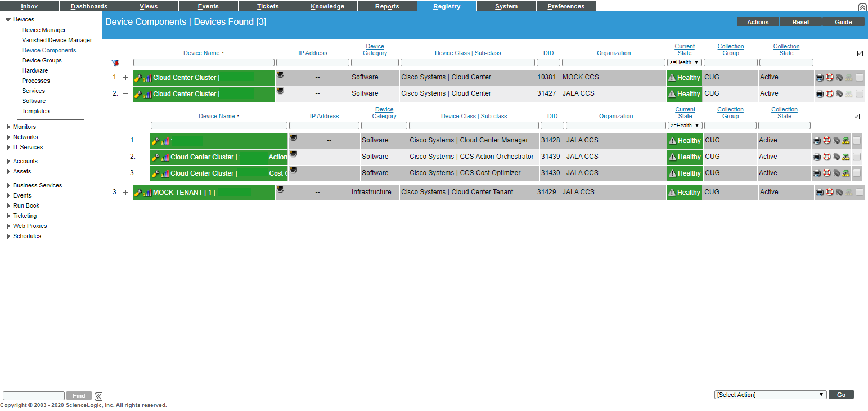Toggle select-all checkbox in nested table header

pyautogui.click(x=857, y=117)
